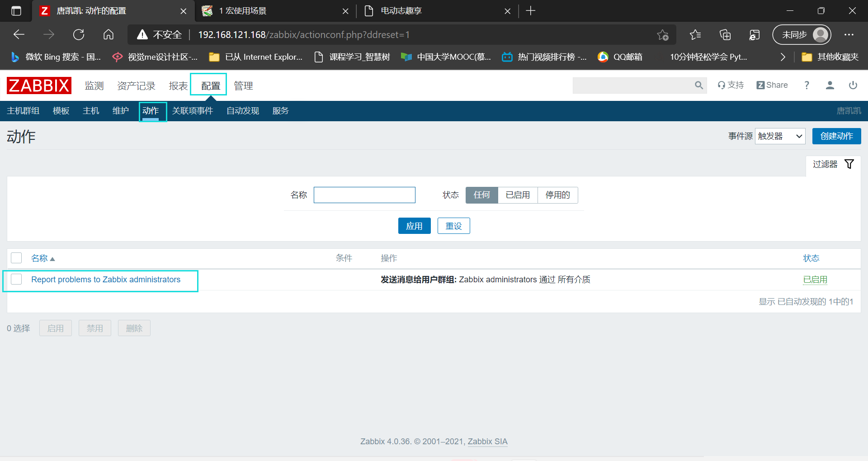Open the 资产记录 main menu
The height and width of the screenshot is (461, 868).
(136, 86)
